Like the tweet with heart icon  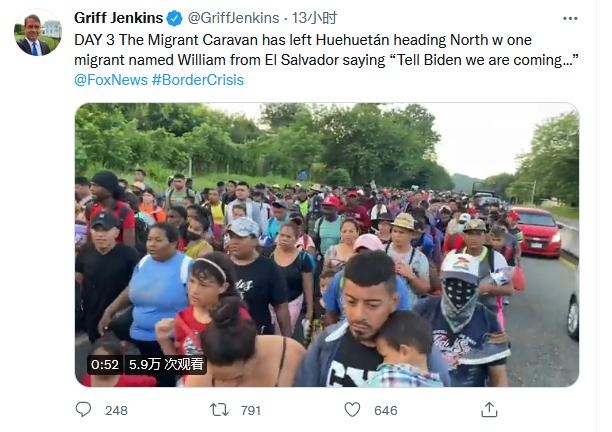(x=352, y=410)
